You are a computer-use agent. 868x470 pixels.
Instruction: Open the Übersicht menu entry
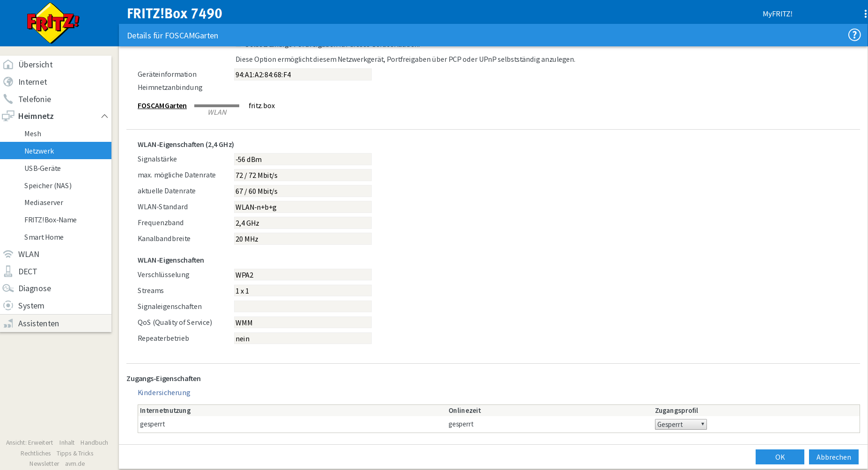(x=56, y=65)
